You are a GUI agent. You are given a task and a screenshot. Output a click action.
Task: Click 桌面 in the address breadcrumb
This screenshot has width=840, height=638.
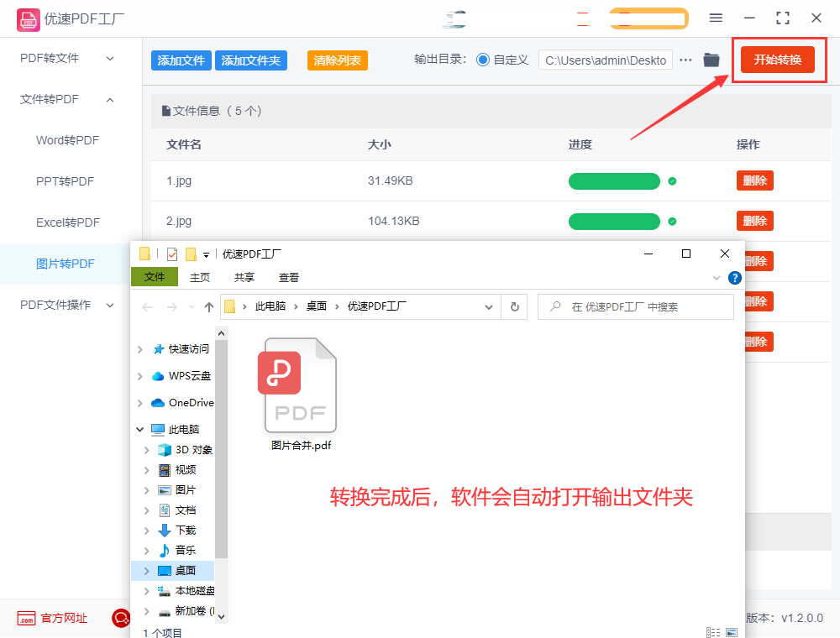pyautogui.click(x=316, y=306)
